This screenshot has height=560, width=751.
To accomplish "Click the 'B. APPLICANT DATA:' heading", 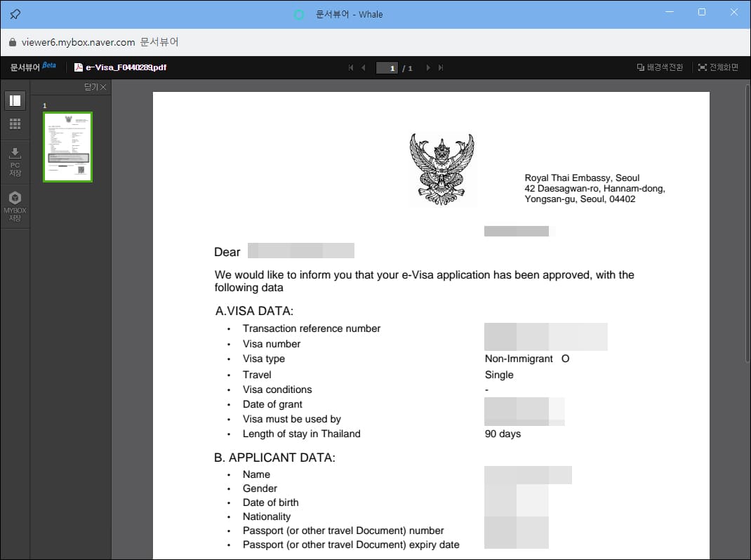I will [x=274, y=458].
